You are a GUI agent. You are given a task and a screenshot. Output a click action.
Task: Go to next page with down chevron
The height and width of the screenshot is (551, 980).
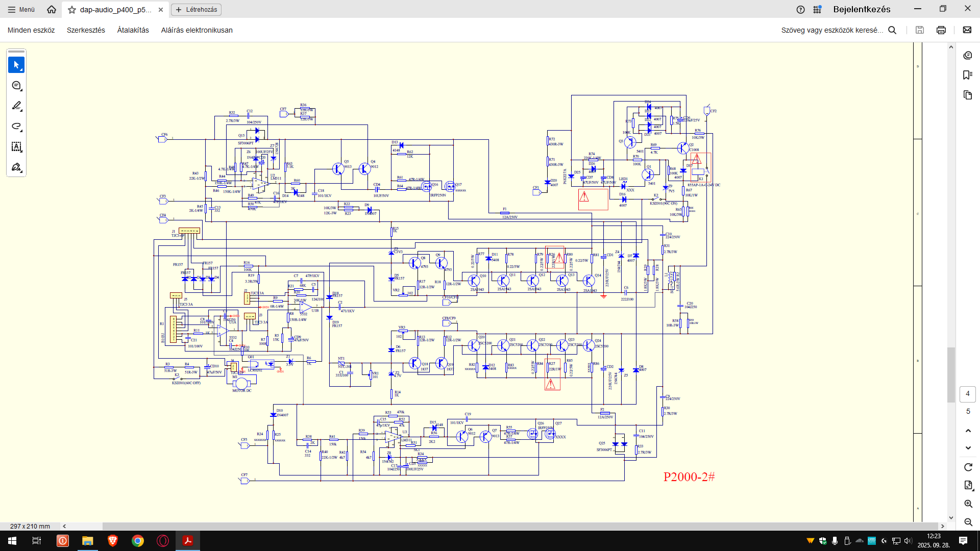(x=968, y=448)
